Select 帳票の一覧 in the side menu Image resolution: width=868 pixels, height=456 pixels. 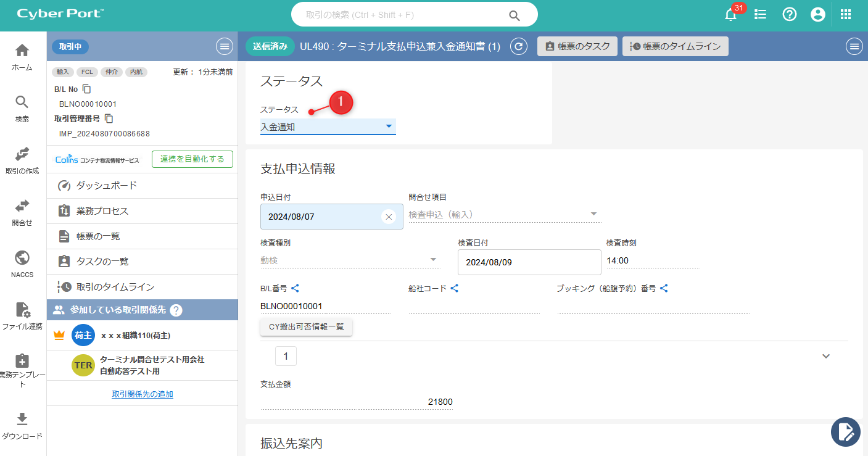tap(98, 236)
